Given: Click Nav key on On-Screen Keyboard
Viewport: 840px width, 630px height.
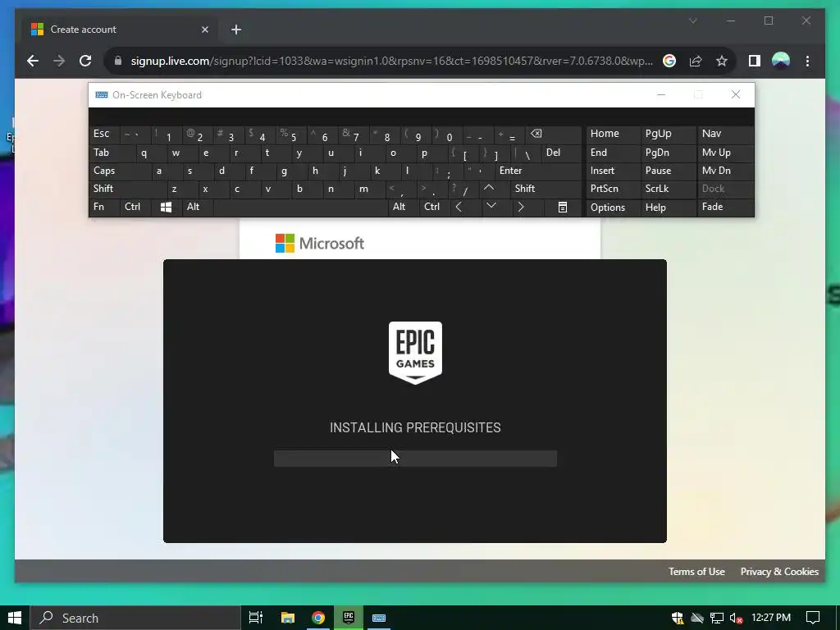Looking at the screenshot, I should point(725,134).
